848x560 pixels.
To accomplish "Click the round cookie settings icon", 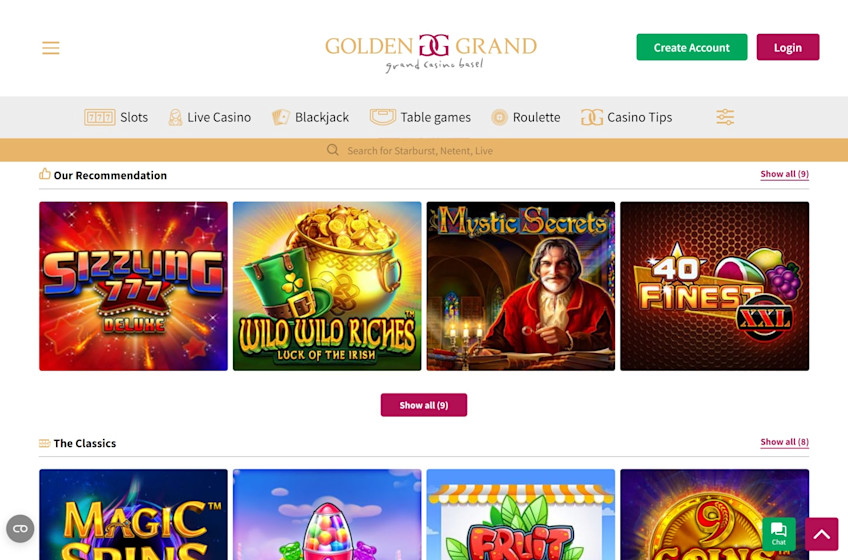I will pyautogui.click(x=20, y=529).
